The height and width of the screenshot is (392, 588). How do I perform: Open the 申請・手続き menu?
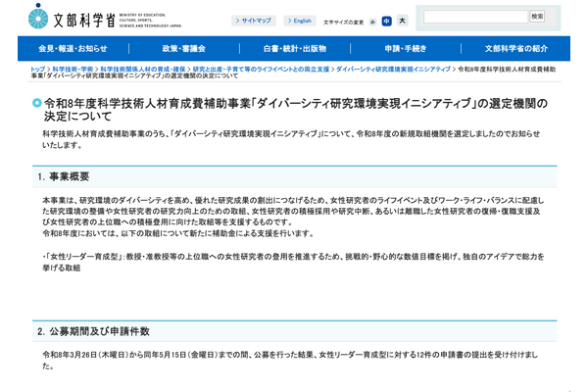coord(406,48)
